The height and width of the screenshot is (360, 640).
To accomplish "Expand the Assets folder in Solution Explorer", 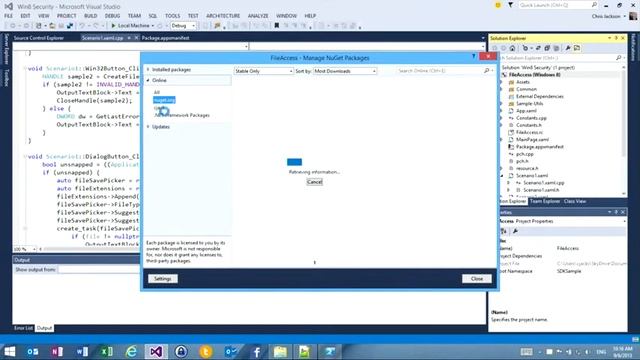I will 502,82.
